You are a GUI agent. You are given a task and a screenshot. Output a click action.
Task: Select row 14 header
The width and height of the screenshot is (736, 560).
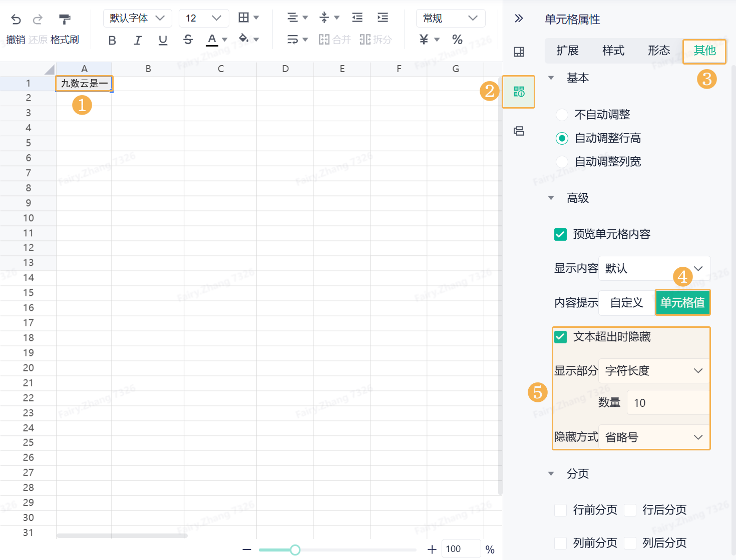point(28,278)
